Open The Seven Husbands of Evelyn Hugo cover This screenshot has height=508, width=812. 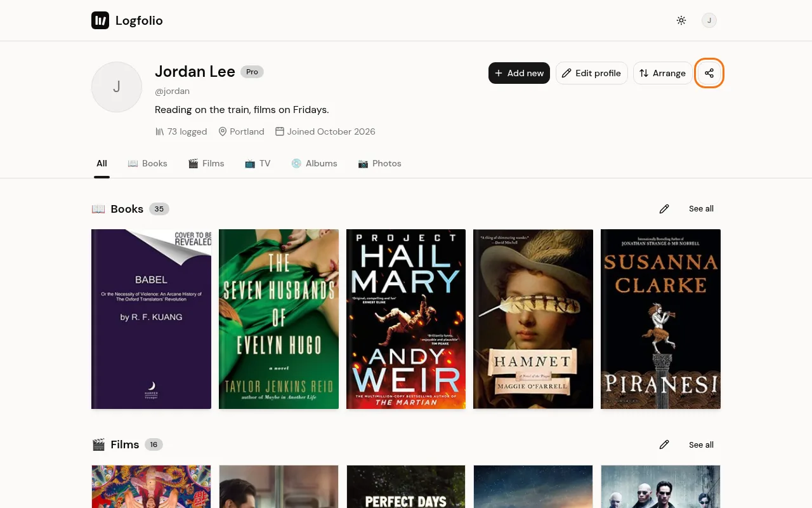(x=278, y=319)
